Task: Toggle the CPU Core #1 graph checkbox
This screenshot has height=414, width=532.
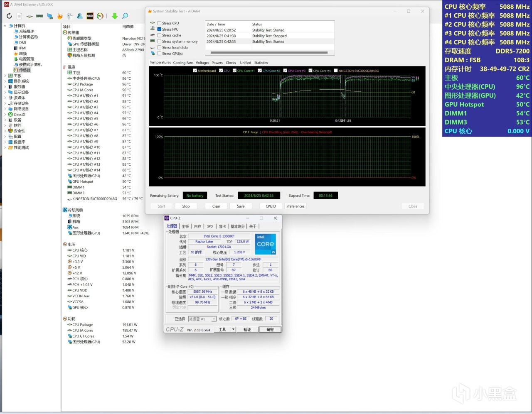Action: point(235,71)
